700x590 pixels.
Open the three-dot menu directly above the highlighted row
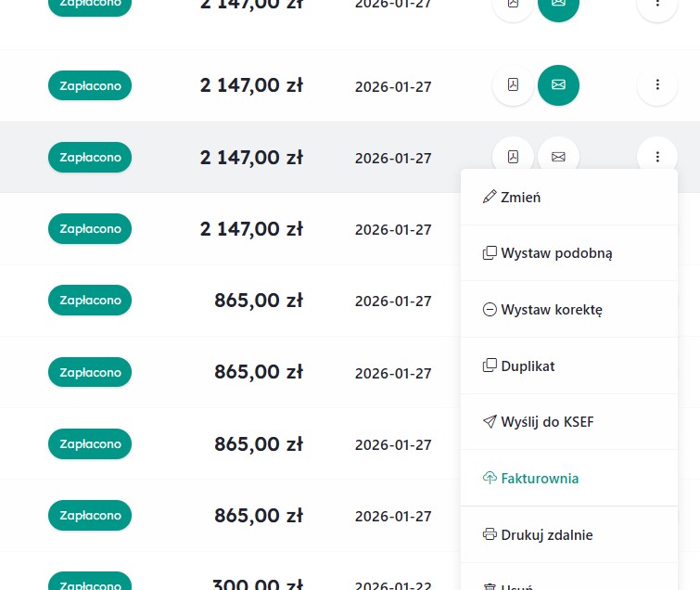(657, 85)
